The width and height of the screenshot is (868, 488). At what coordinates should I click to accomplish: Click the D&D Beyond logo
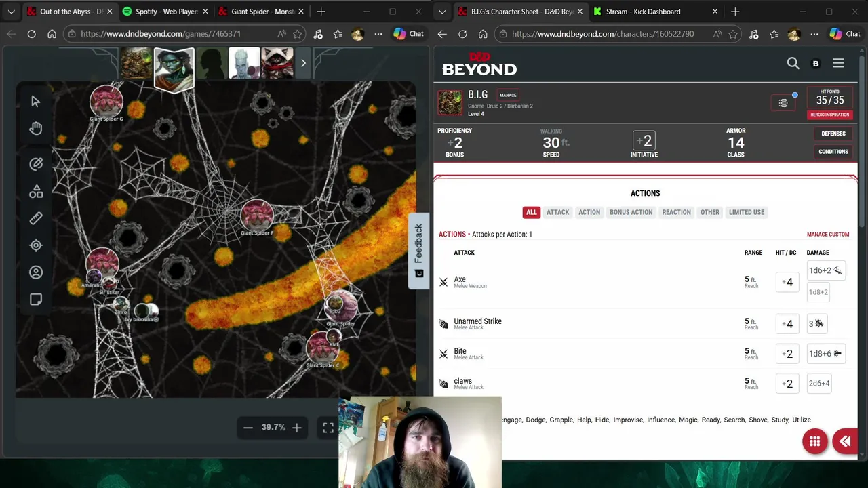coord(479,63)
